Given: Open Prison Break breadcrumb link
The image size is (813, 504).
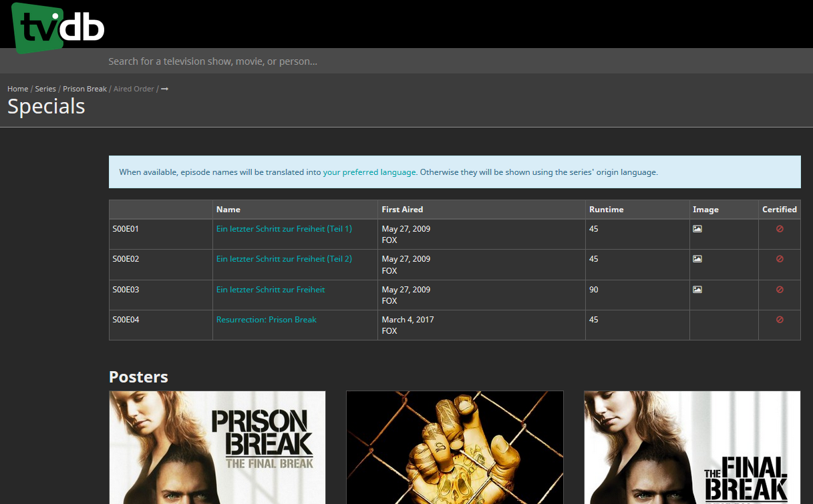Looking at the screenshot, I should (85, 89).
